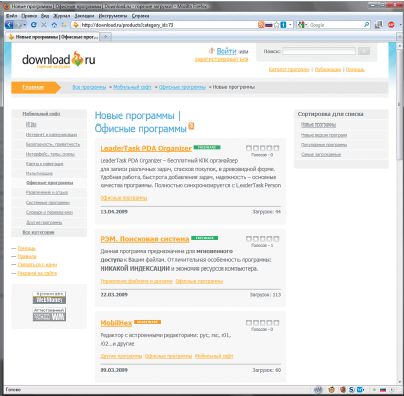404x396 pixels.
Task: Select Интернет и коммуникации category
Action: coord(51,134)
